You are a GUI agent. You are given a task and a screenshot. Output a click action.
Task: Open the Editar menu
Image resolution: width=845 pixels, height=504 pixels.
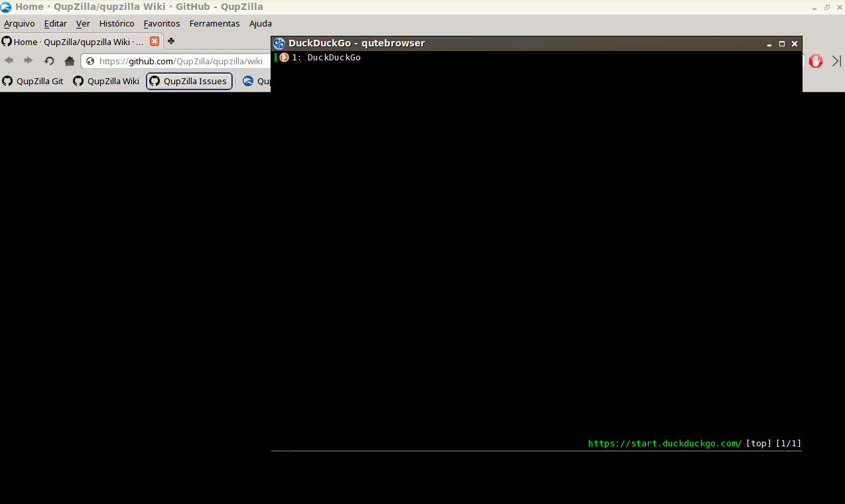[56, 23]
